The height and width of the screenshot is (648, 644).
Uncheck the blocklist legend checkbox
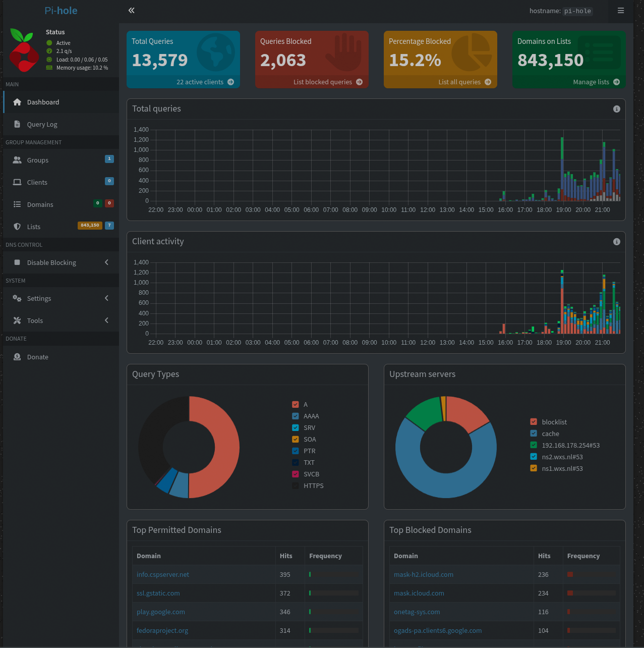pyautogui.click(x=534, y=422)
